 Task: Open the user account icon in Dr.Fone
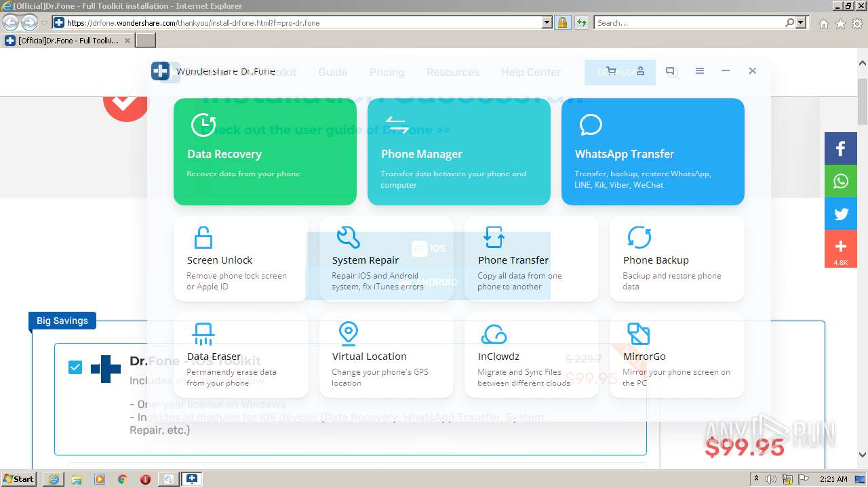(640, 71)
